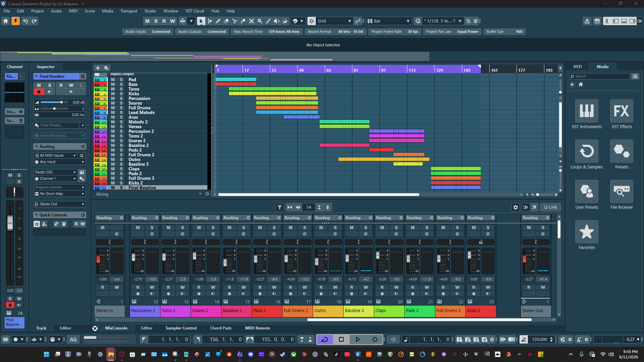Click the Media rack Search field
This screenshot has height=362, width=644.
pos(599,76)
